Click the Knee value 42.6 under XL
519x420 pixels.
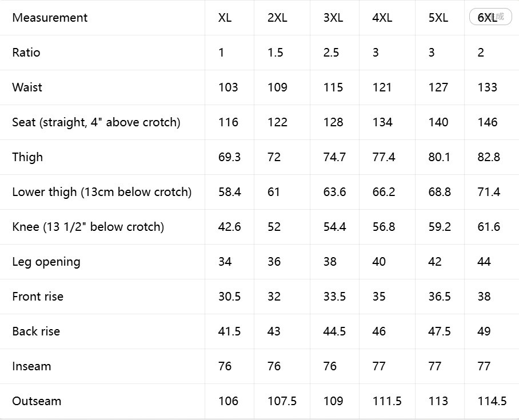[x=229, y=227]
